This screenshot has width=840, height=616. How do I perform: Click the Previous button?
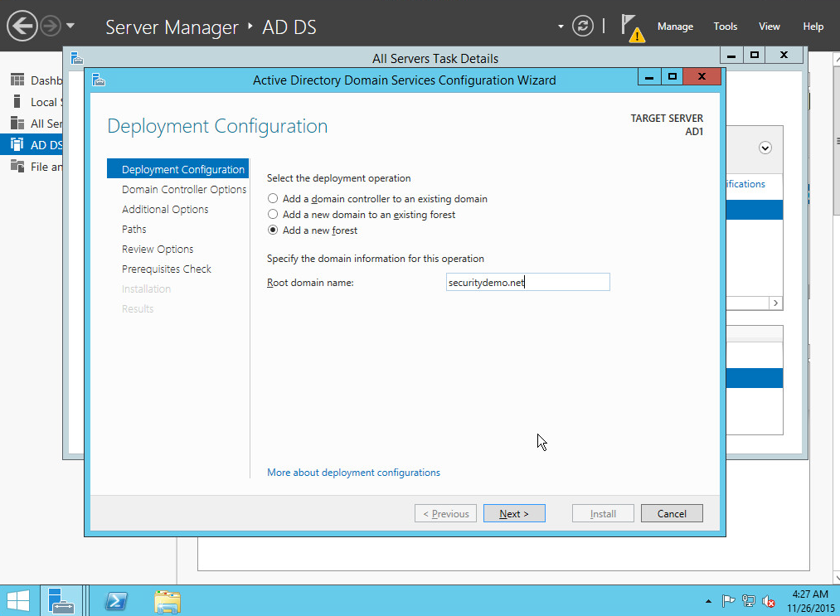click(x=446, y=513)
